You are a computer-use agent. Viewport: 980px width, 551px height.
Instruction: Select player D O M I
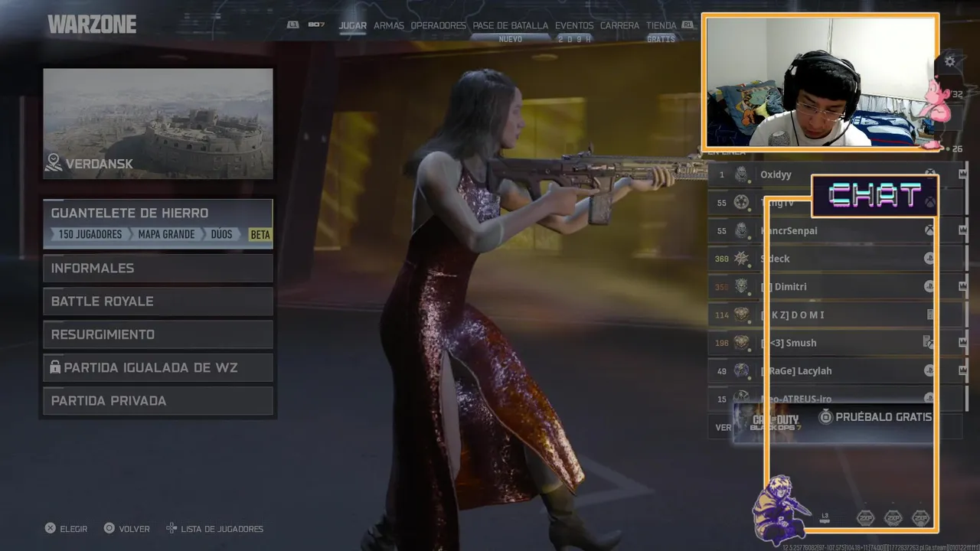pyautogui.click(x=836, y=315)
